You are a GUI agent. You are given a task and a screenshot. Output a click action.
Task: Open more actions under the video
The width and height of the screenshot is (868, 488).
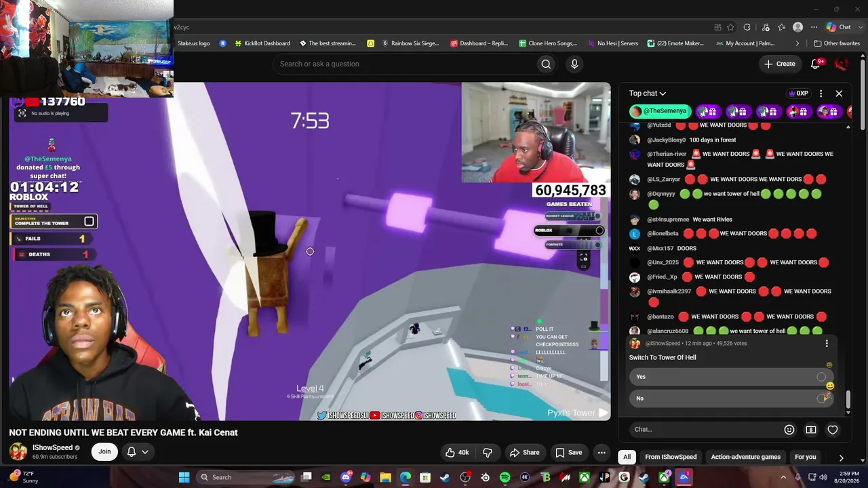click(x=601, y=452)
